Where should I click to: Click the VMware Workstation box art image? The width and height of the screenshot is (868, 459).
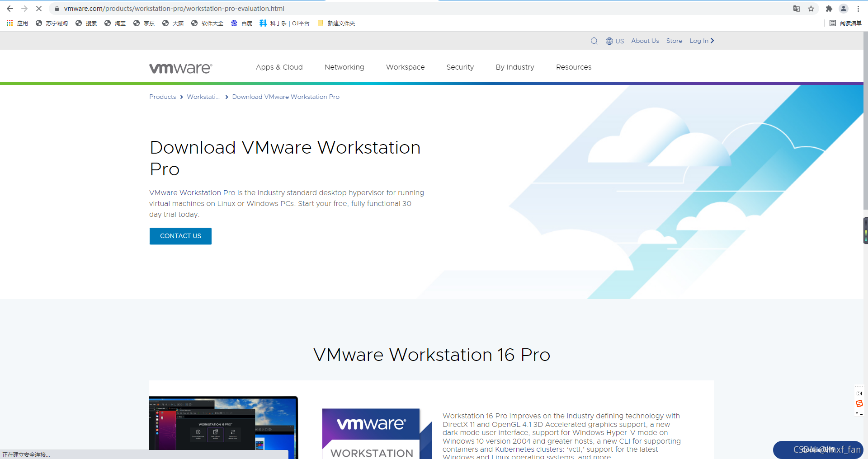[x=377, y=434]
